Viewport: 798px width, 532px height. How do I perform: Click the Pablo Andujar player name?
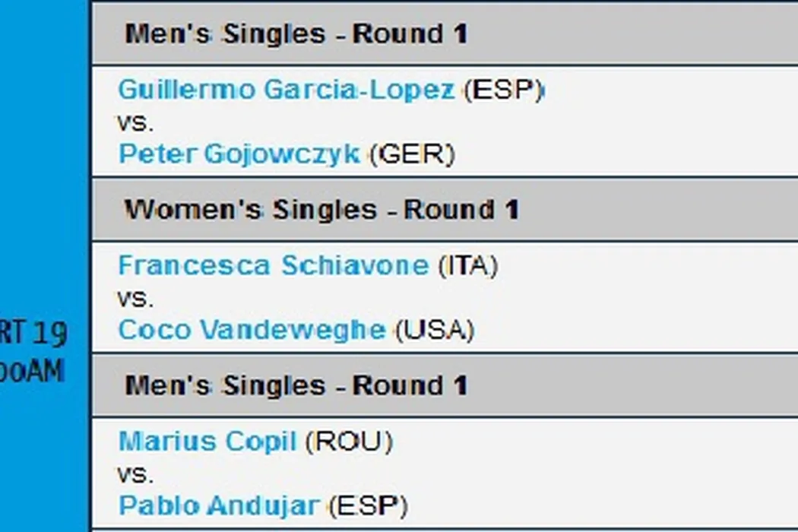coord(220,505)
